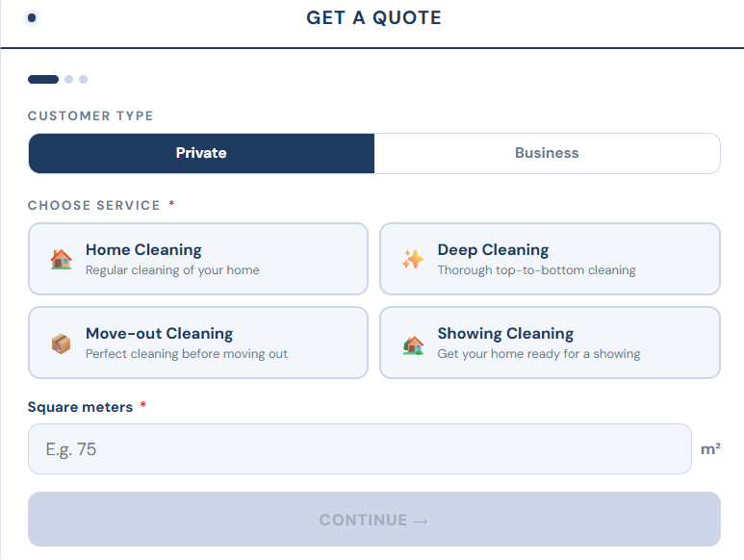Choose the Home Cleaning service card
Image resolution: width=744 pixels, height=560 pixels.
198,259
